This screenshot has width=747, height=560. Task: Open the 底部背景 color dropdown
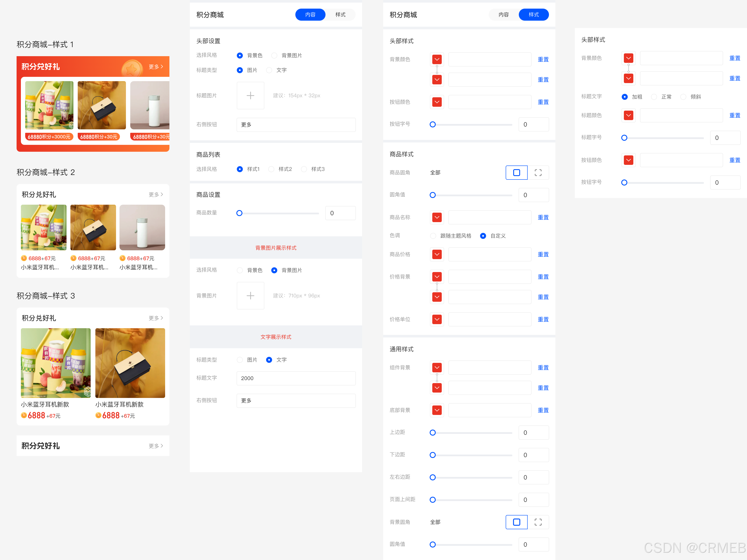coord(437,410)
